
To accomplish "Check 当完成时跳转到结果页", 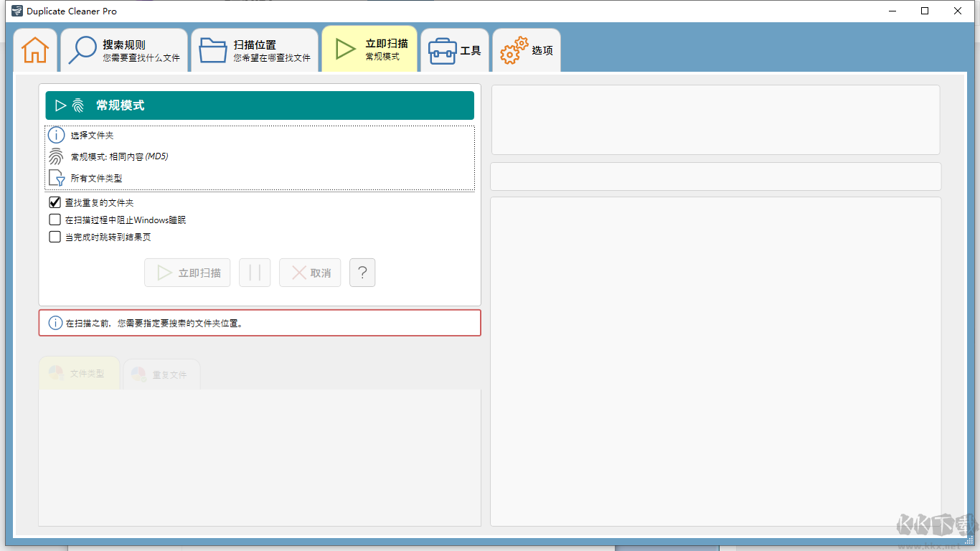I will tap(55, 237).
